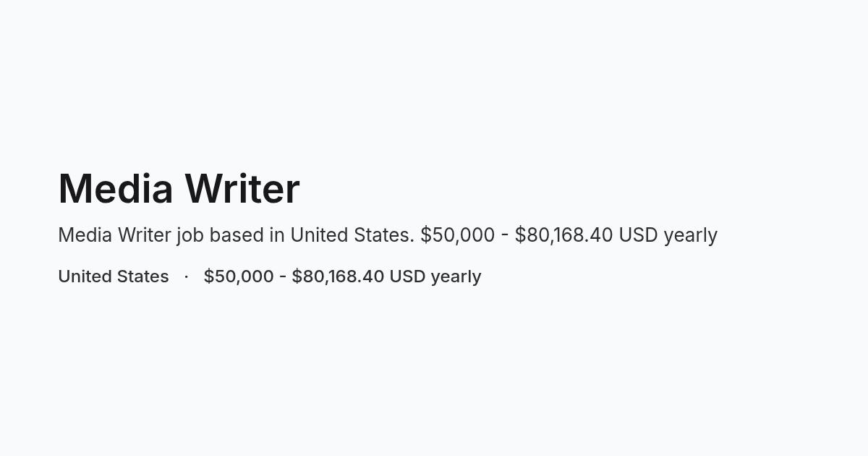The width and height of the screenshot is (868, 456).
Task: Select the word Writer in the large title
Action: pyautogui.click(x=242, y=189)
